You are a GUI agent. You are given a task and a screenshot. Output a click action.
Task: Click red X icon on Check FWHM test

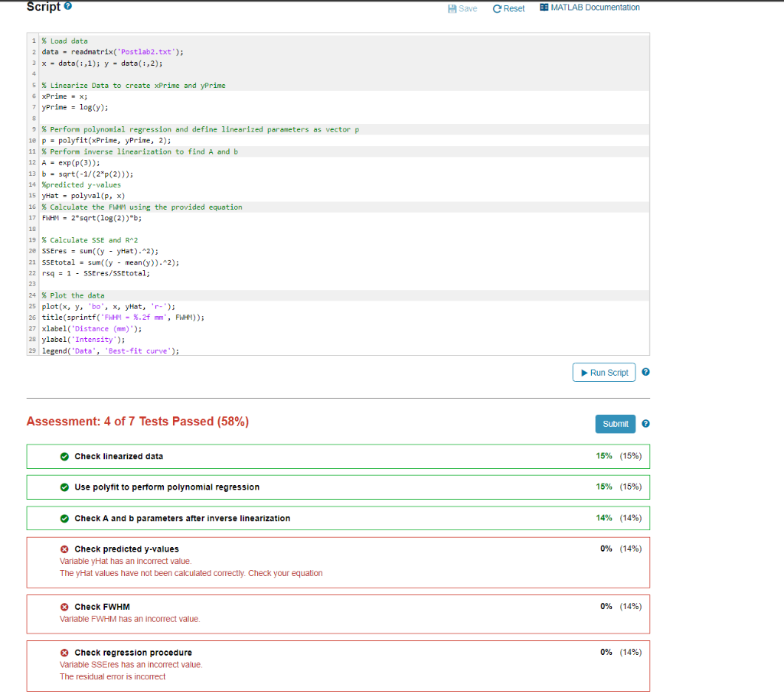tap(65, 607)
